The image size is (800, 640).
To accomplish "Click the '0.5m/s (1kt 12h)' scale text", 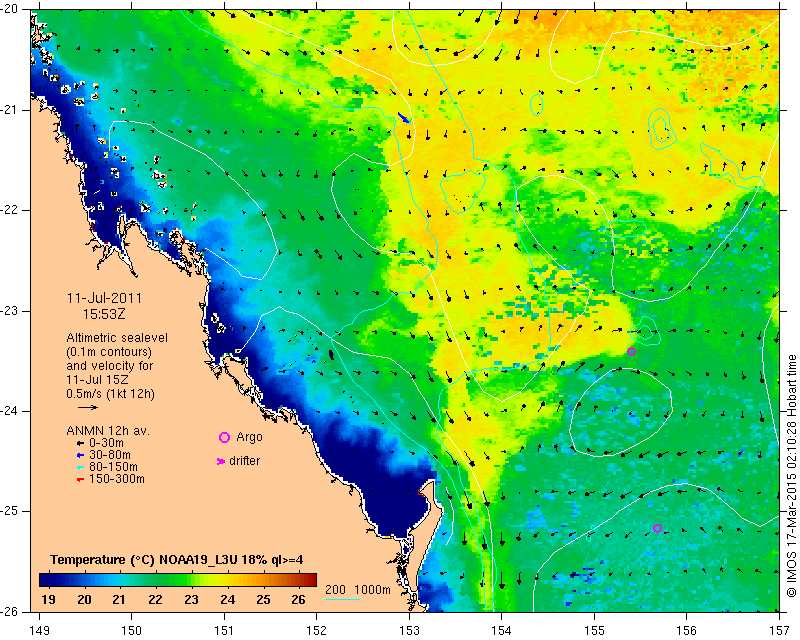I will 110,393.
